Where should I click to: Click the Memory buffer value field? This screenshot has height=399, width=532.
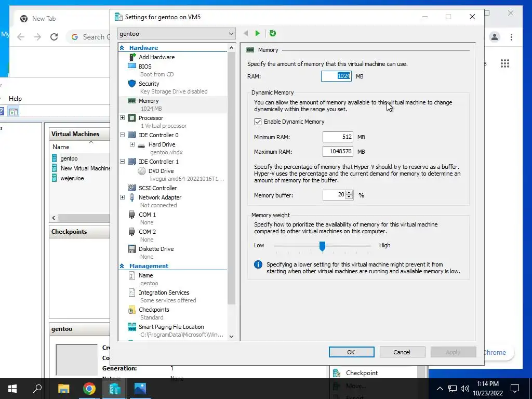[x=334, y=195]
